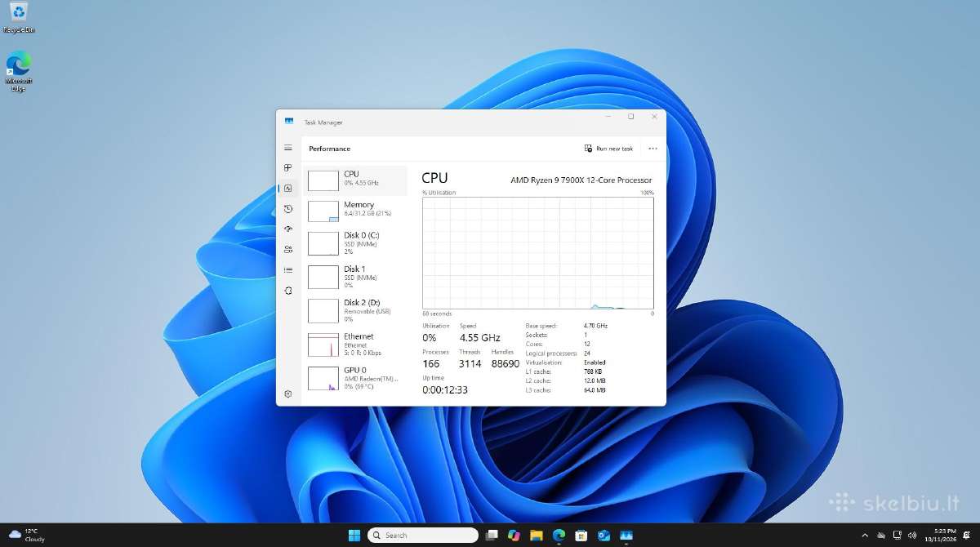Open the three-dot more options menu
The width and height of the screenshot is (980, 547).
pyautogui.click(x=653, y=149)
